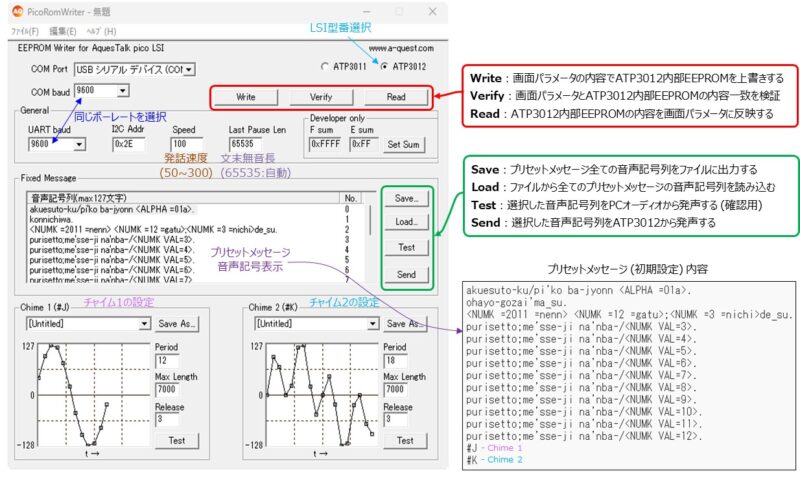
Task: Expand the COM baud dropdown
Action: coord(124,91)
